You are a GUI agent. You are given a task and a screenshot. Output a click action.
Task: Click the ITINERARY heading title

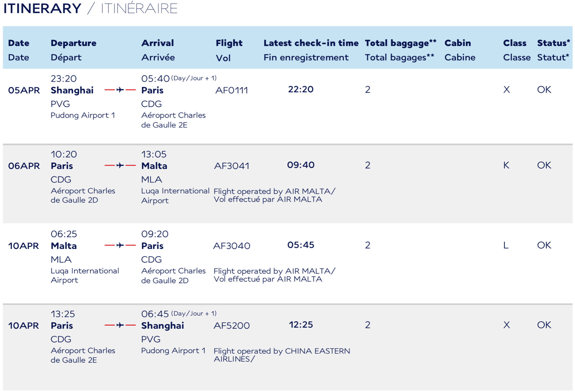(42, 8)
